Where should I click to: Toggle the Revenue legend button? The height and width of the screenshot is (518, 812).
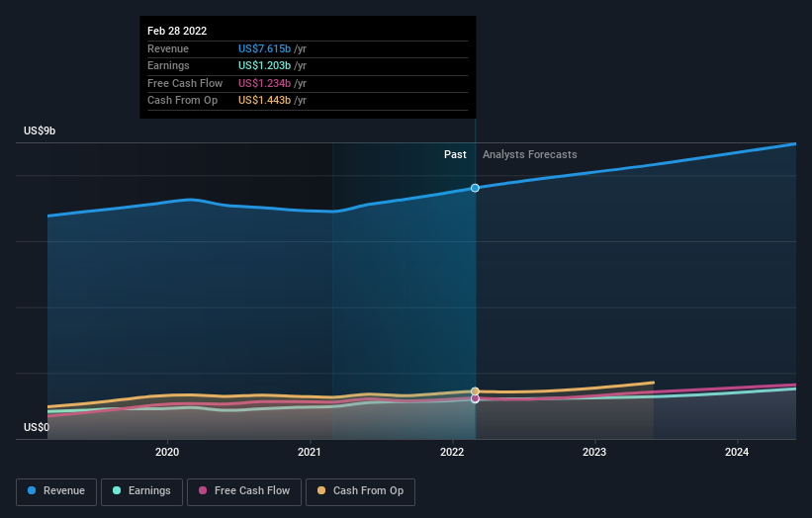(x=56, y=491)
